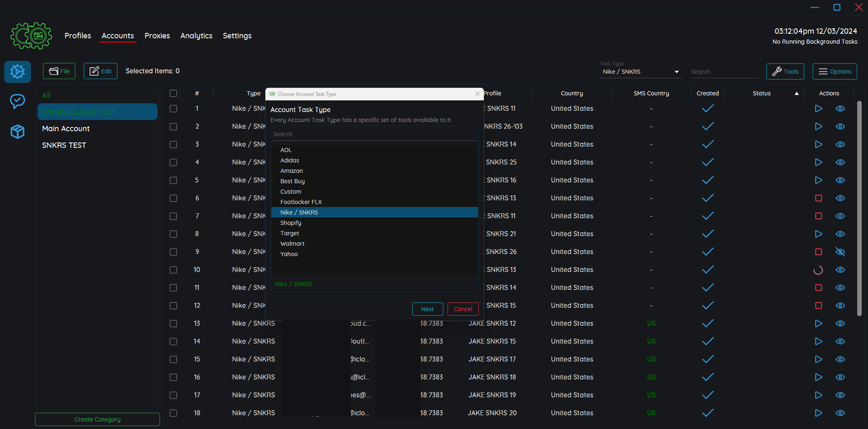
Task: Select Shopify in the task type list
Action: coord(291,223)
